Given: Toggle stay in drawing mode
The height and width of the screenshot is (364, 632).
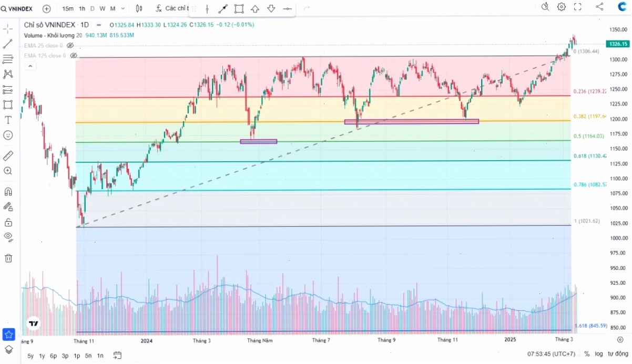Looking at the screenshot, I should [x=8, y=206].
